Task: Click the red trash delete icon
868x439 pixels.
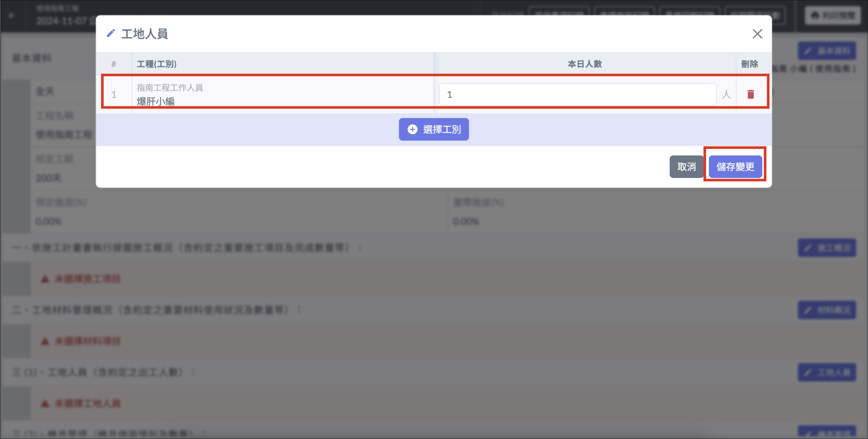Action: (x=750, y=94)
